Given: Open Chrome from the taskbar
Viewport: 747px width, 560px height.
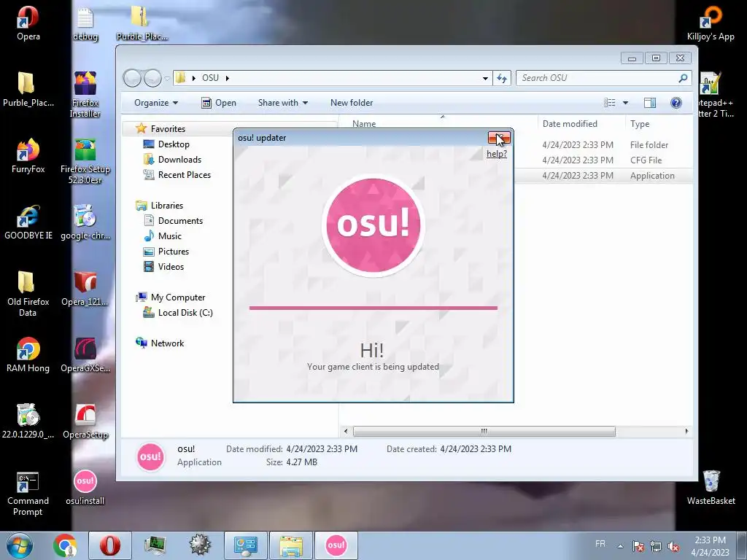Looking at the screenshot, I should click(65, 545).
